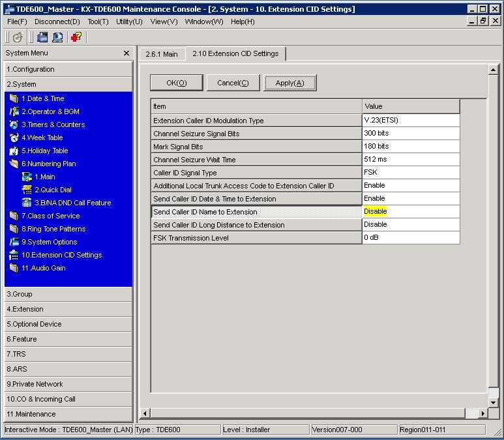Click the Quick Dial keypad icon
504x440 pixels.
[27, 190]
